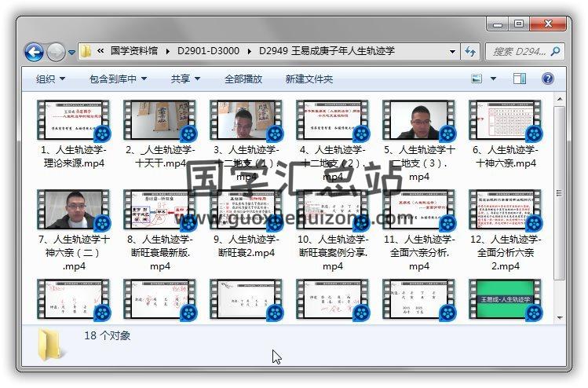The height and width of the screenshot is (388, 588).
Task: Click the D2901-D3000 breadcrumb path segment
Action: [210, 51]
